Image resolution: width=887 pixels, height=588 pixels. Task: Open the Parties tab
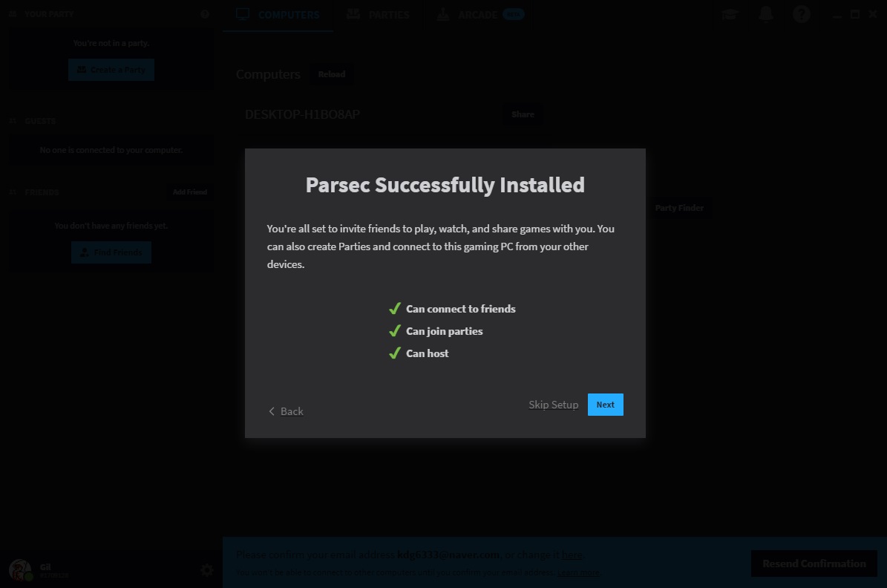pyautogui.click(x=378, y=15)
